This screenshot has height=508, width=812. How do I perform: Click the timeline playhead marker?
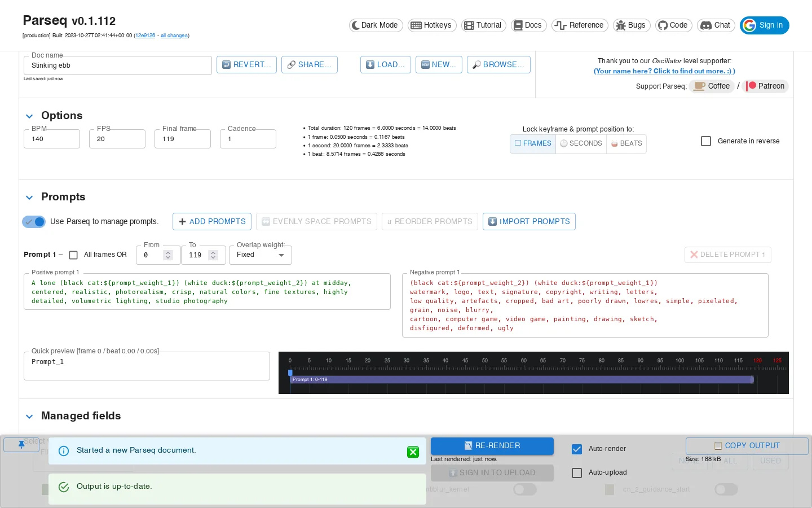tap(290, 373)
